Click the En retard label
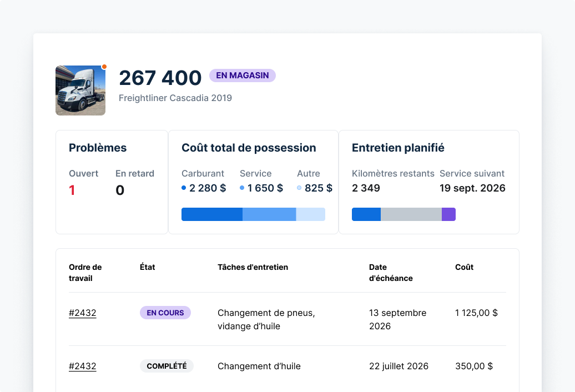The width and height of the screenshot is (575, 392). coord(134,173)
